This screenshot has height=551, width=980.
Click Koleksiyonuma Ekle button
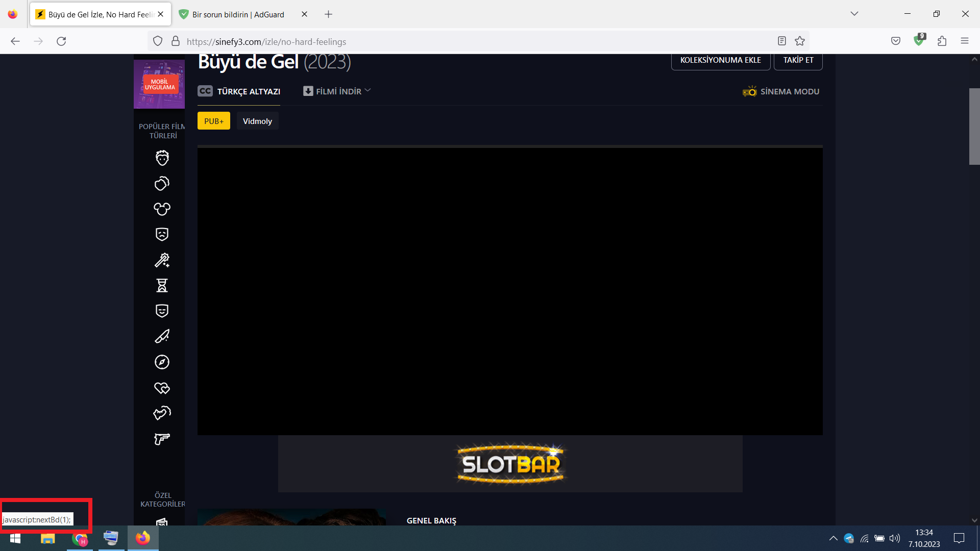720,60
